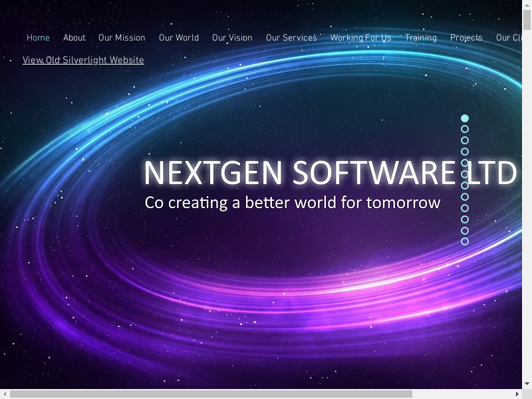Open Projects from the navigation bar
The height and width of the screenshot is (399, 532).
click(x=466, y=38)
